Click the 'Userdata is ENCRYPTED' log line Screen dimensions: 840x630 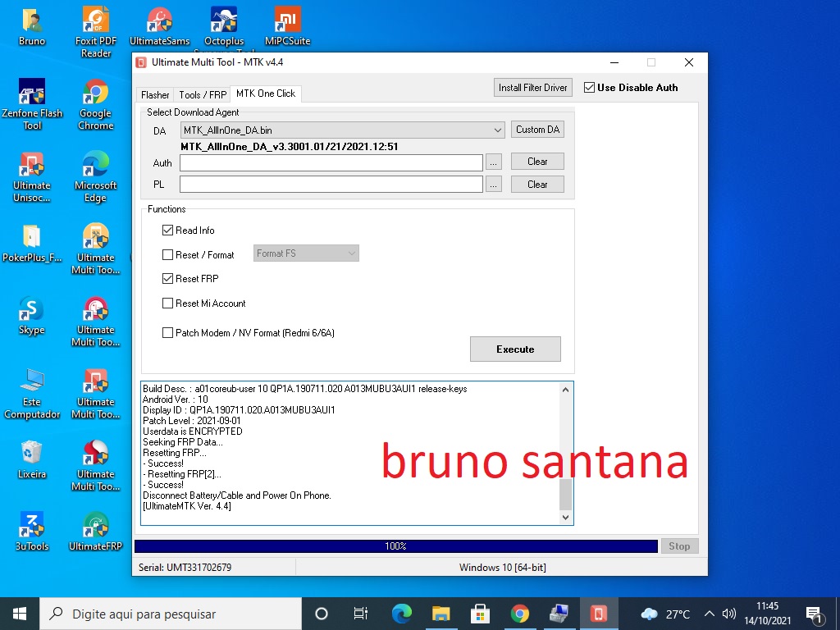[192, 431]
